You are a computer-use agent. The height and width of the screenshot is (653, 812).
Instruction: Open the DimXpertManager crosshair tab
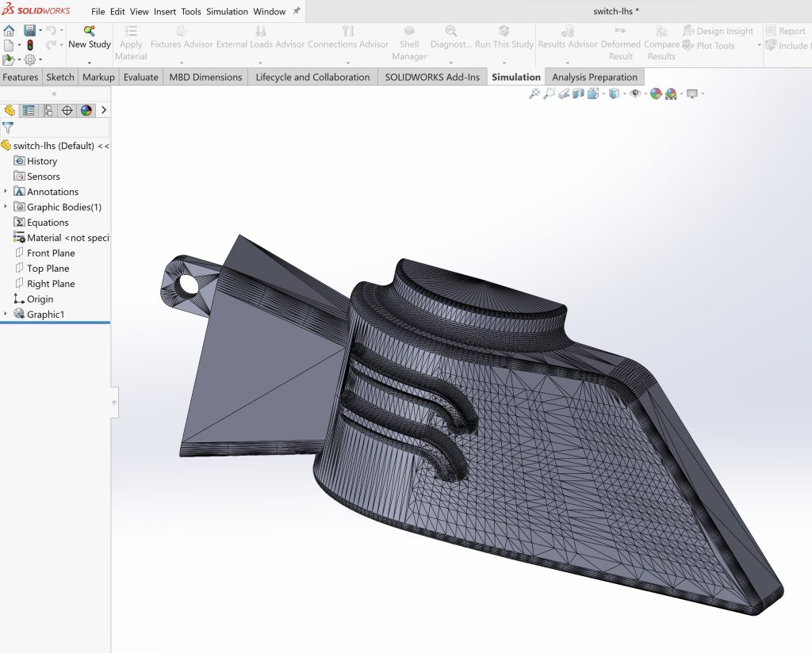[67, 110]
